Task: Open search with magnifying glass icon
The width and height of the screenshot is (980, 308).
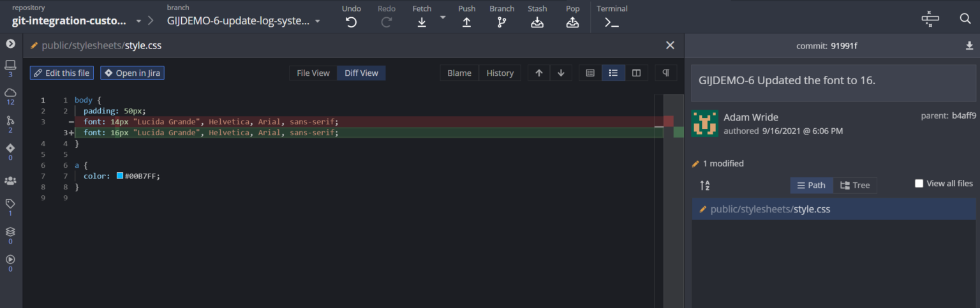Action: (965, 18)
